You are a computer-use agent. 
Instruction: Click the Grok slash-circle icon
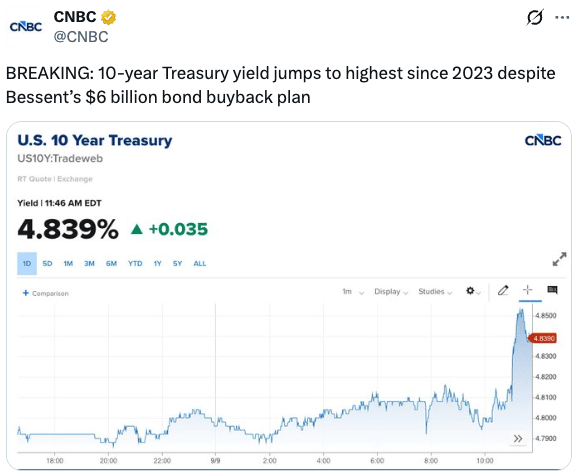tap(535, 17)
